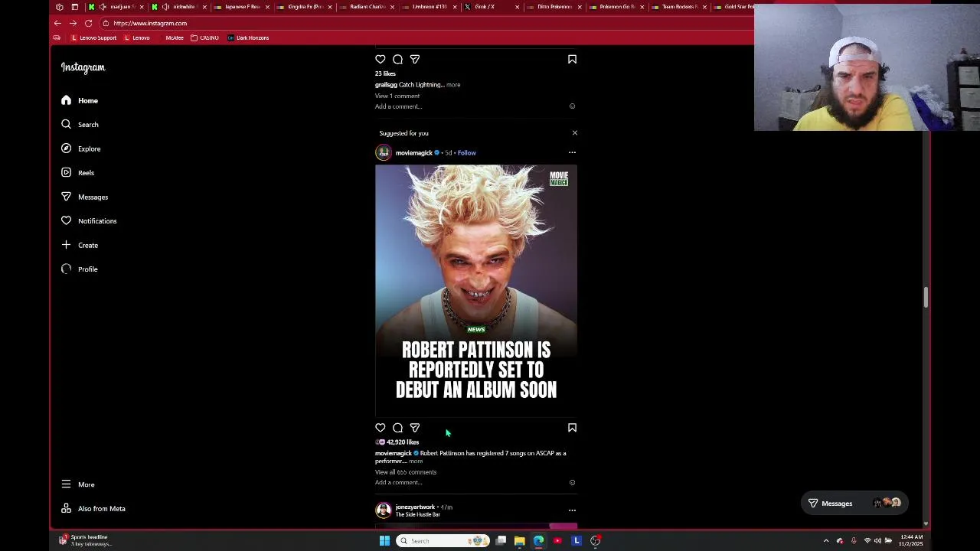Open Notifications heart in sidebar
Image resolution: width=980 pixels, height=551 pixels.
click(88, 220)
